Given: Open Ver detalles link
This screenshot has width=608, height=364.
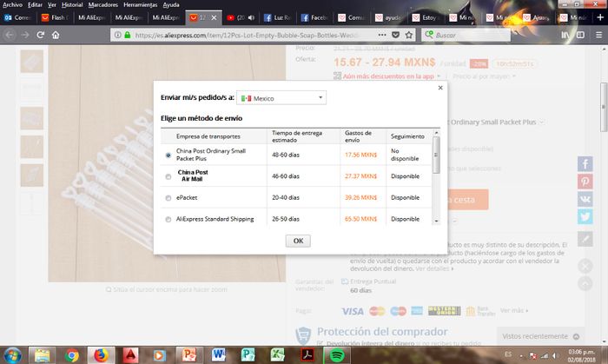Looking at the screenshot, I should 434,268.
